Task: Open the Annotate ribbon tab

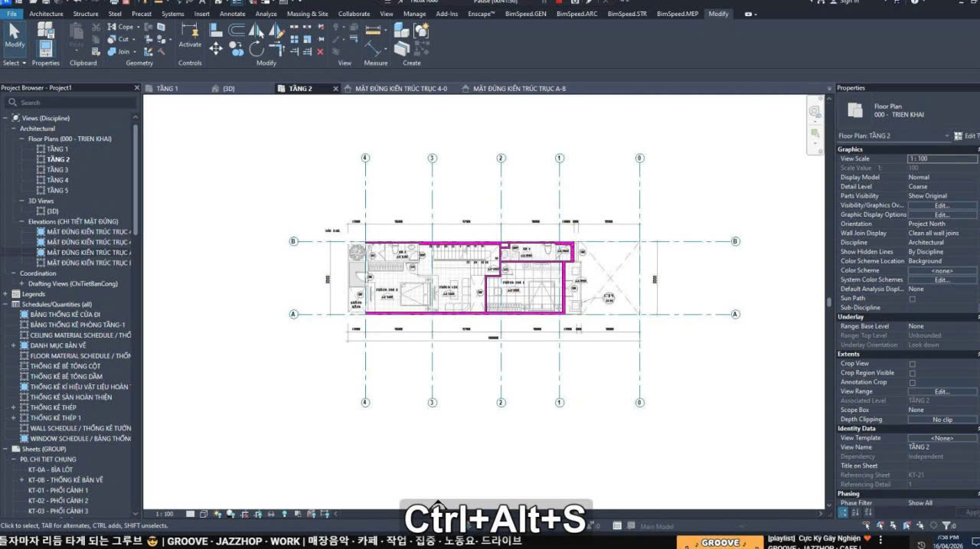Action: (232, 14)
